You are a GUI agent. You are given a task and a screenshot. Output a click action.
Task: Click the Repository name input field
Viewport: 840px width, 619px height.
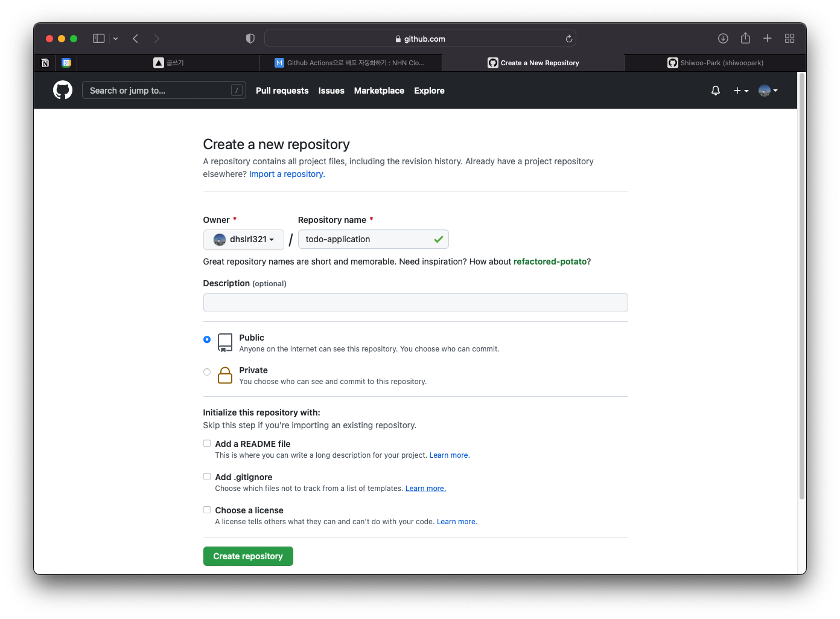(373, 239)
